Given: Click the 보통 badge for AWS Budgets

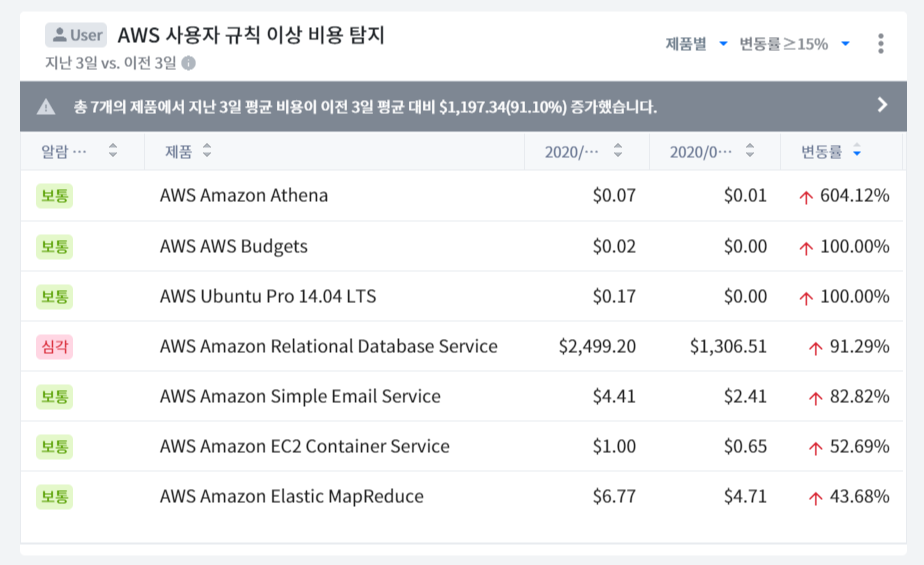Looking at the screenshot, I should point(56,246).
